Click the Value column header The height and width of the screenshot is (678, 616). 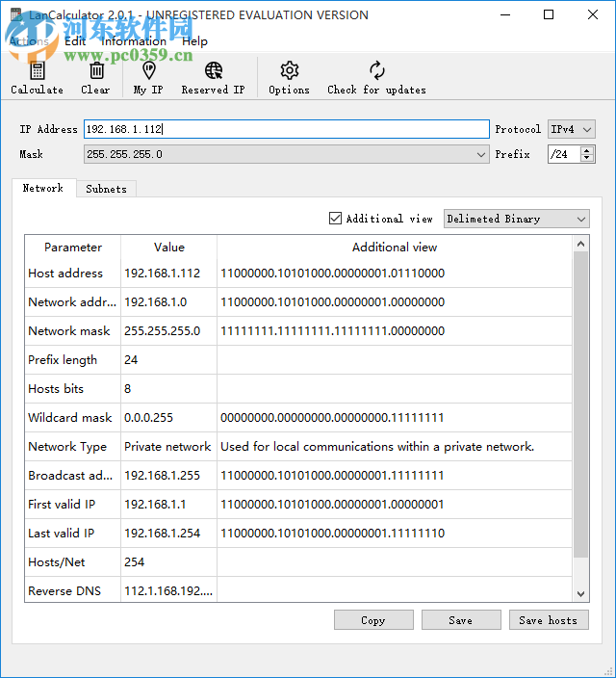169,248
